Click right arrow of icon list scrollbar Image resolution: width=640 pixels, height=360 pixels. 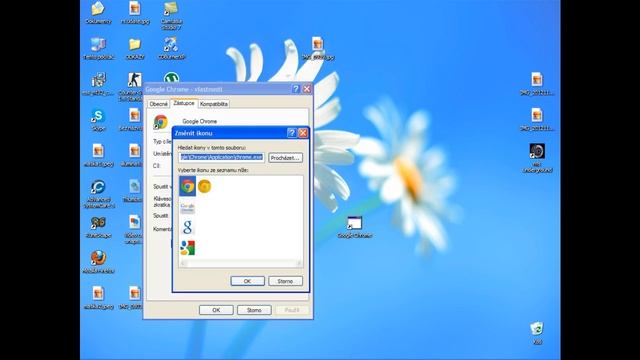tap(299, 264)
